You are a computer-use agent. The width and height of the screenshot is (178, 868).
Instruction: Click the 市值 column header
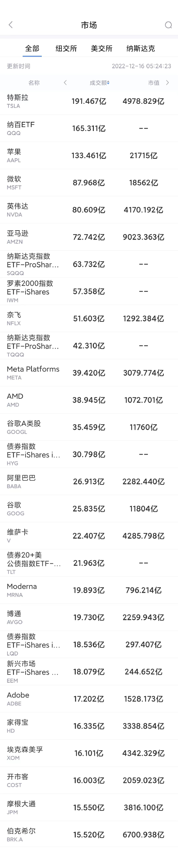pos(154,82)
